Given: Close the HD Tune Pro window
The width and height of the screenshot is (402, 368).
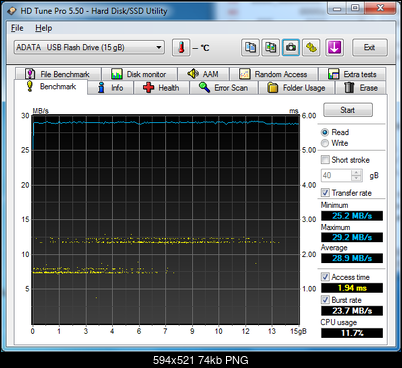Looking at the screenshot, I should click(380, 8).
